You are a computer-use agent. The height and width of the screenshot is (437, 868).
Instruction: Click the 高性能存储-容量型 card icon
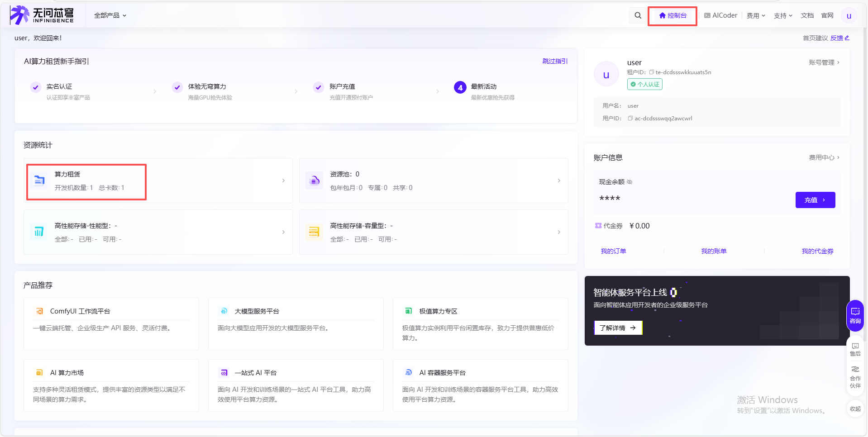[x=314, y=232]
